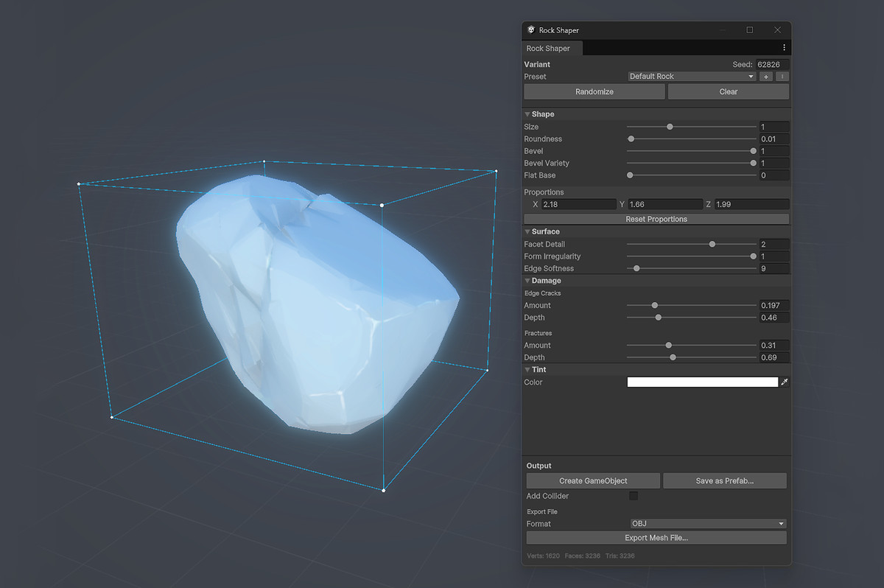The width and height of the screenshot is (884, 588).
Task: Click the Y proportion field showing 1.66
Action: click(665, 204)
